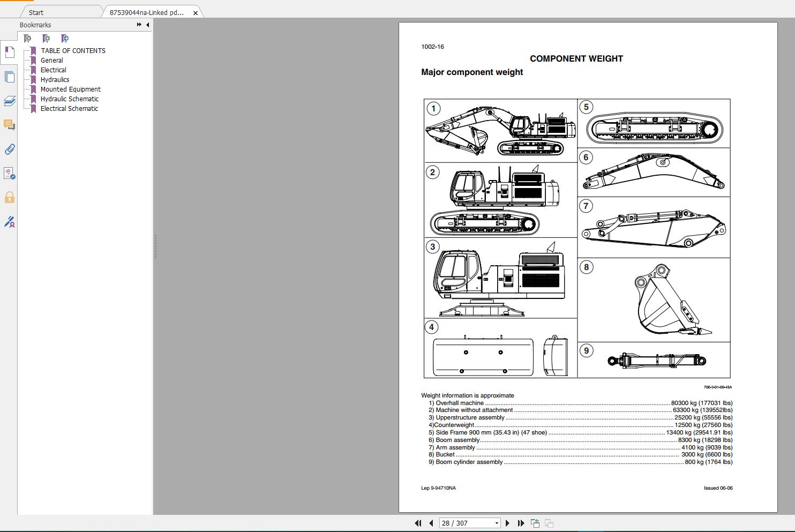This screenshot has width=795, height=532.
Task: Click the Boom cylinder assembly weight line
Action: click(580, 462)
